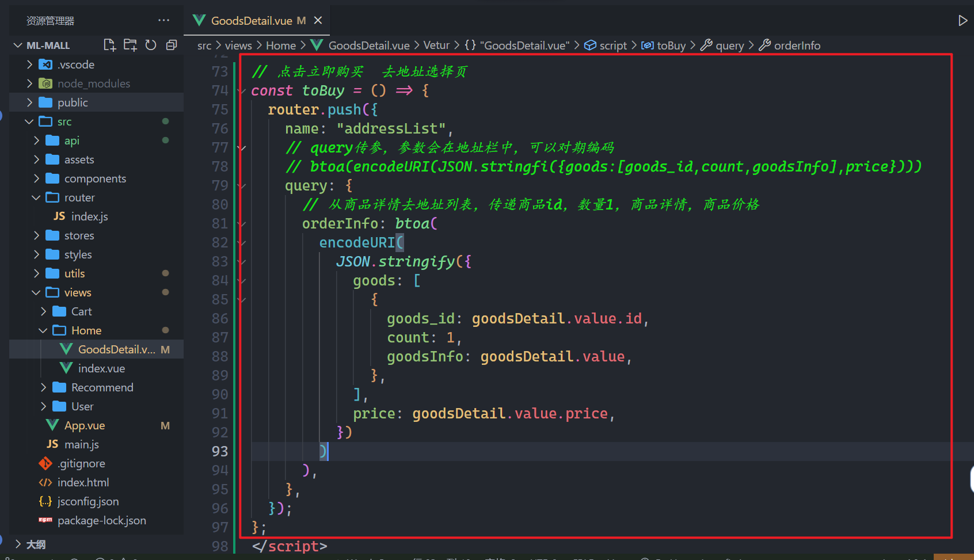Click line number 93 in the gutter

point(220,452)
